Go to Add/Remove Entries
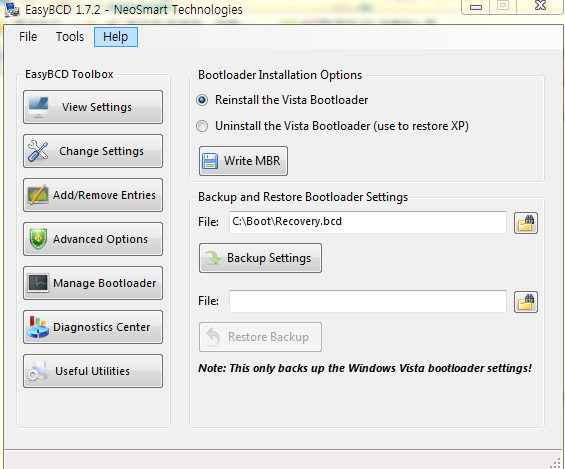The height and width of the screenshot is (469, 565). 93,195
